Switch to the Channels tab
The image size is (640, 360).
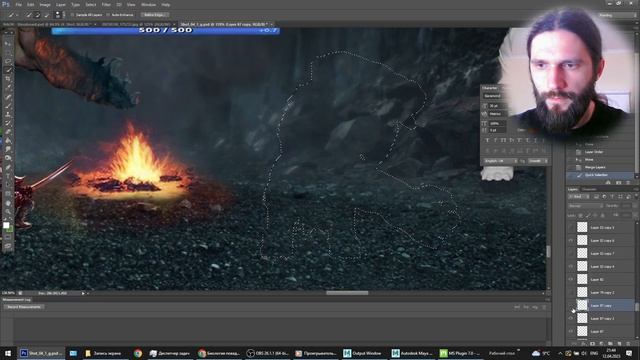point(589,189)
